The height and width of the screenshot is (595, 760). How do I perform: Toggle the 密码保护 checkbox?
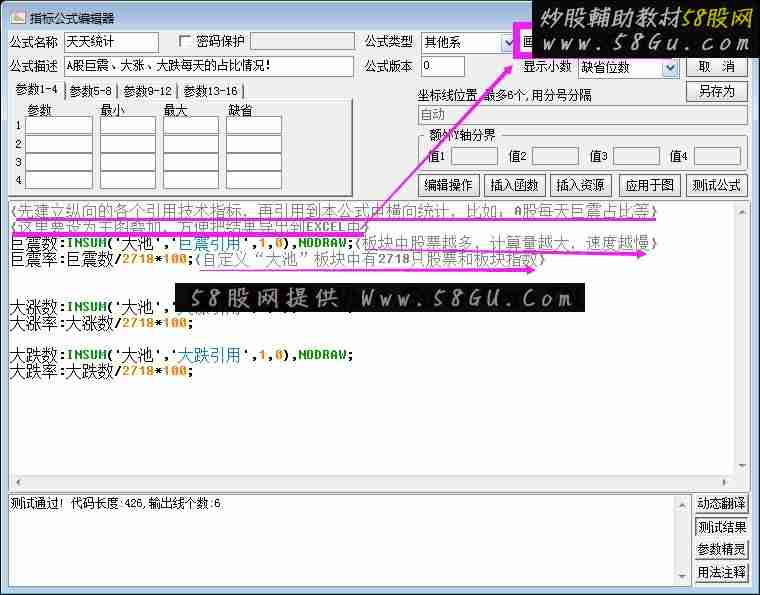pos(184,41)
